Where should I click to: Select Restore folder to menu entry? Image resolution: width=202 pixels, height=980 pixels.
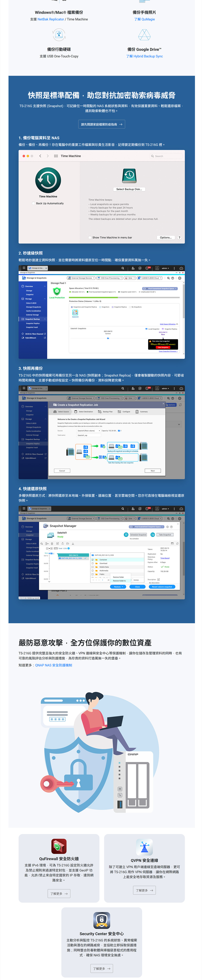tap(119, 581)
